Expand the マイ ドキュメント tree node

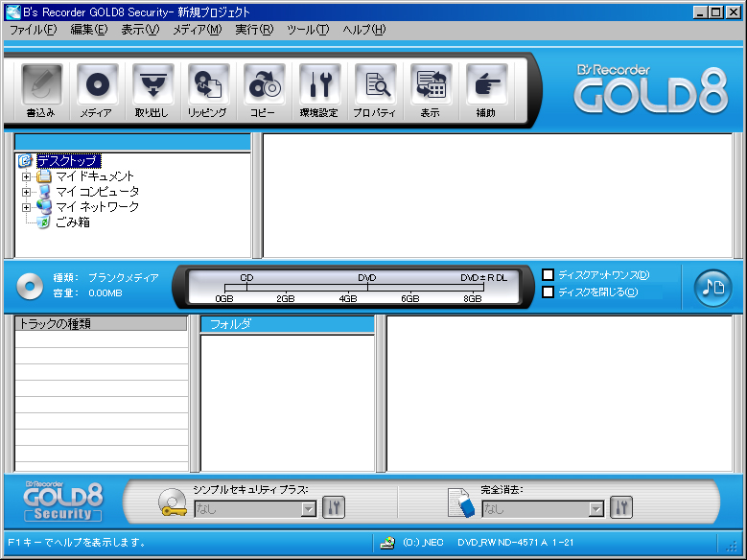27,176
